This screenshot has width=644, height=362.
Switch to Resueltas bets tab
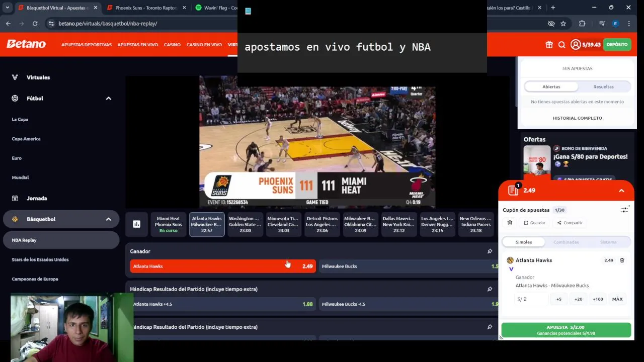coord(603,86)
